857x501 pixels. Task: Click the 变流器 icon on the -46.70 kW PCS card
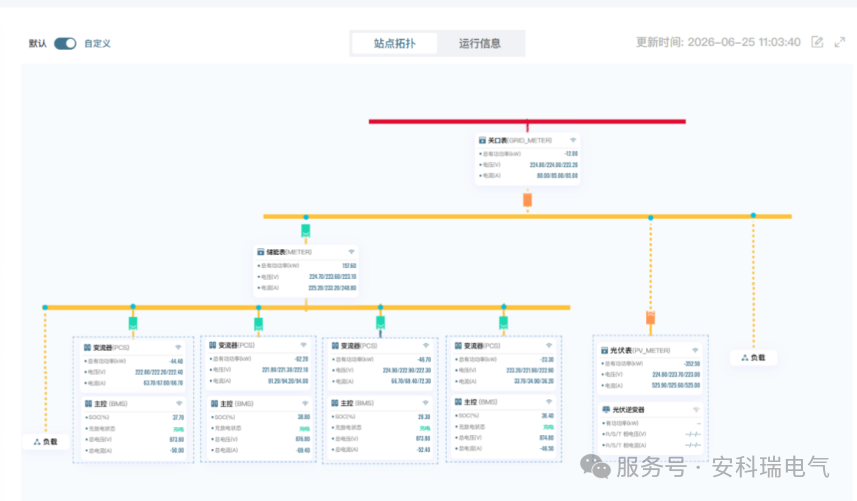click(335, 346)
